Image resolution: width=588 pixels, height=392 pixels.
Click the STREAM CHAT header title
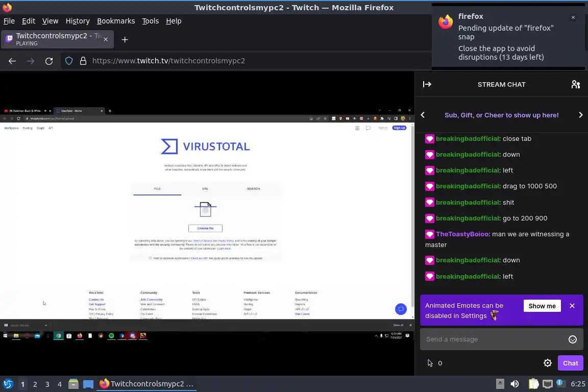pos(501,84)
